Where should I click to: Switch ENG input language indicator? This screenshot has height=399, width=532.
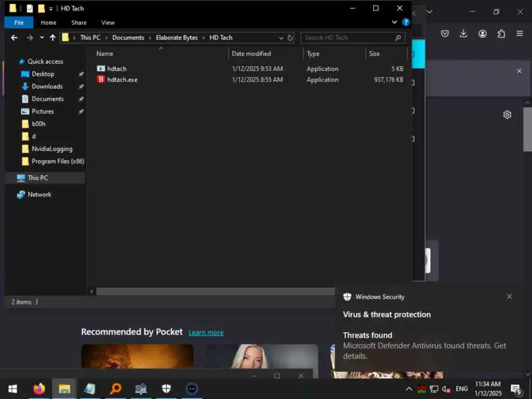tap(461, 389)
